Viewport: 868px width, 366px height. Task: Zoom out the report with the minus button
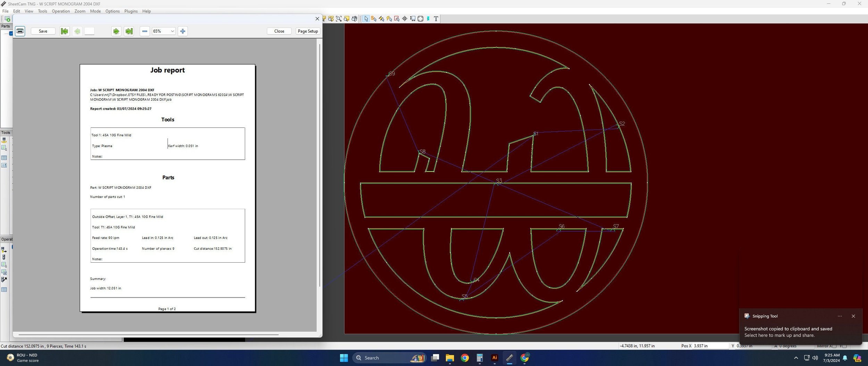coord(145,31)
